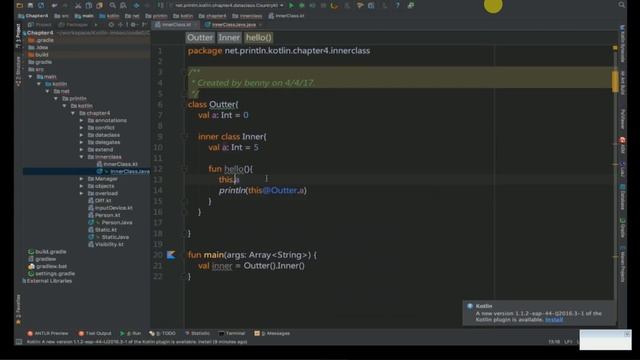Expand the Manager package
This screenshot has height=360, width=640.
tap(82, 179)
